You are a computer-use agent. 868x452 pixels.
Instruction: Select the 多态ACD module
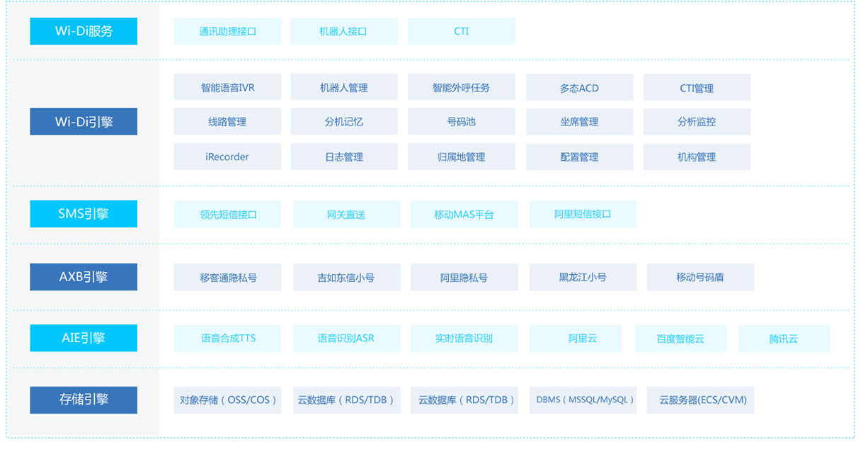[x=579, y=88]
